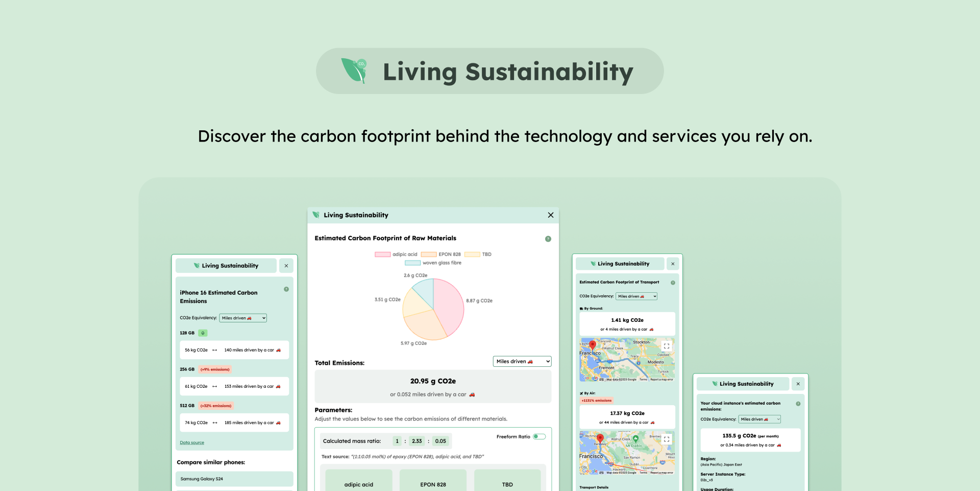
Task: Toggle EPON 828 legend swatch
Action: 429,254
